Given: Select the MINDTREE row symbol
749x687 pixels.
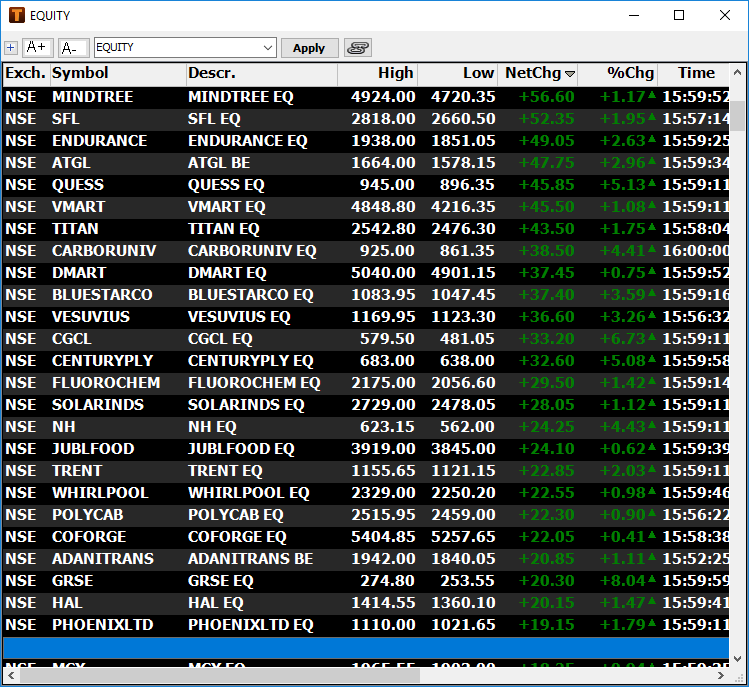Looking at the screenshot, I should click(92, 97).
